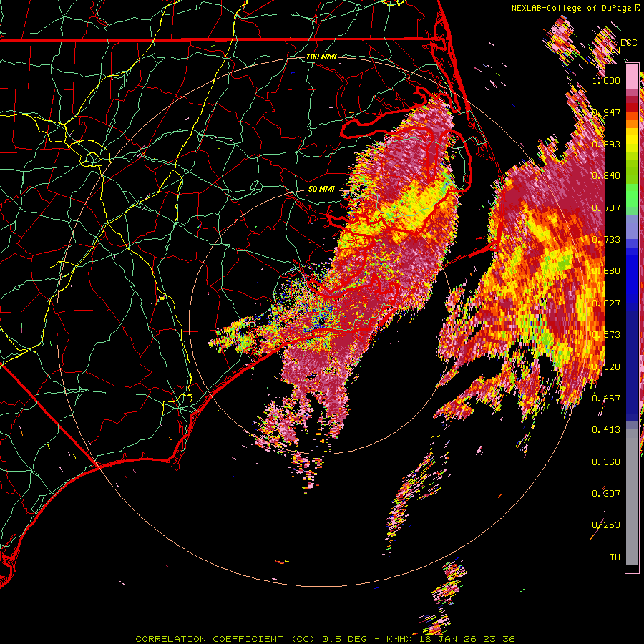Select the 0.733 scale value
This screenshot has height=644, width=644.
606,240
